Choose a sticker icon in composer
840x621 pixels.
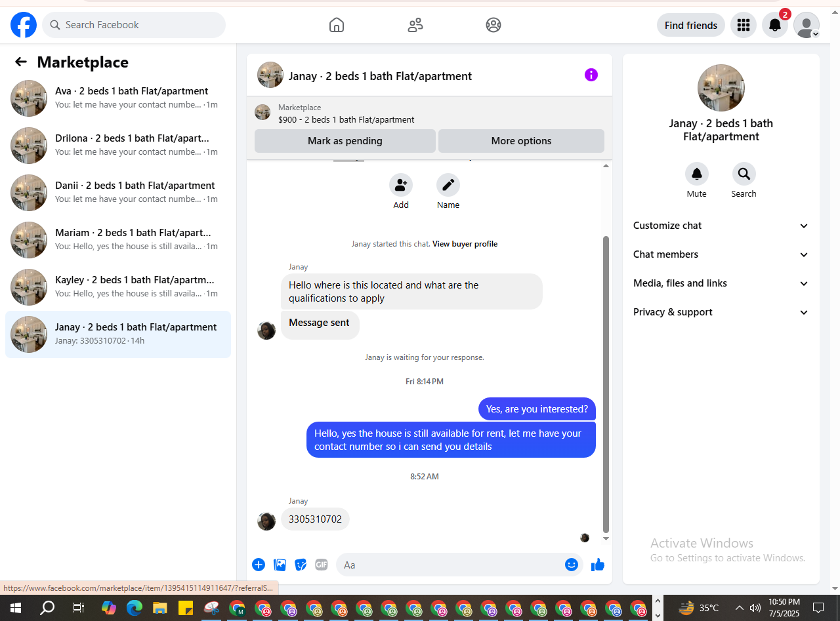coord(301,565)
